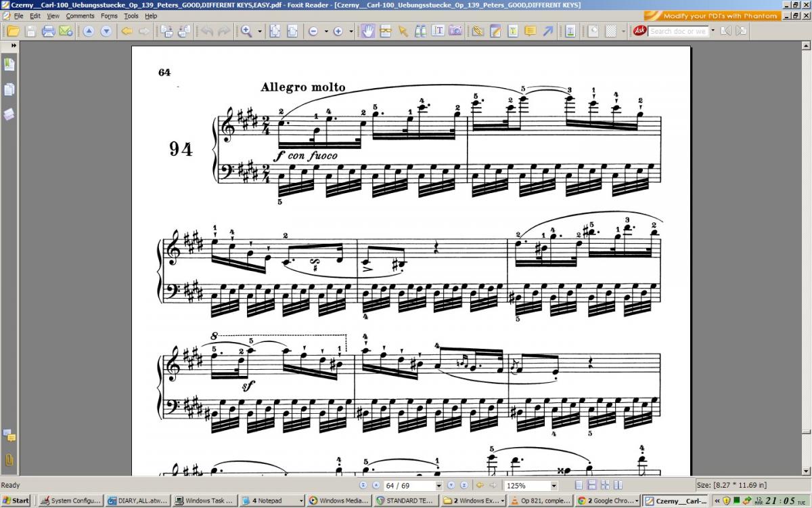Click the Fit Page toolbar icon

point(275,31)
